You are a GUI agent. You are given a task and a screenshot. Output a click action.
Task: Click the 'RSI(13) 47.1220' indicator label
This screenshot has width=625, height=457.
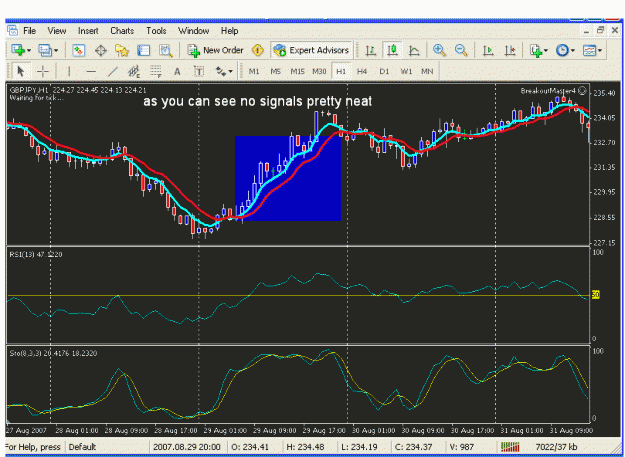[x=36, y=255]
